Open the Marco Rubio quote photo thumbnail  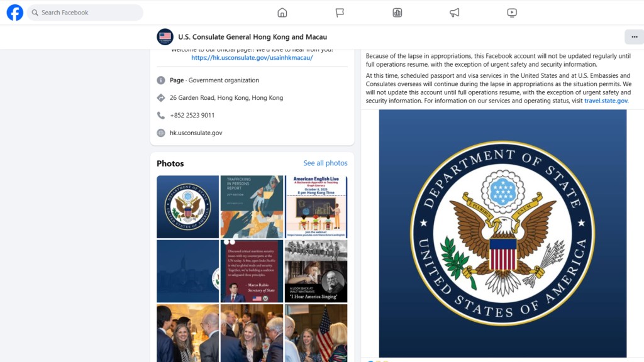tap(252, 271)
